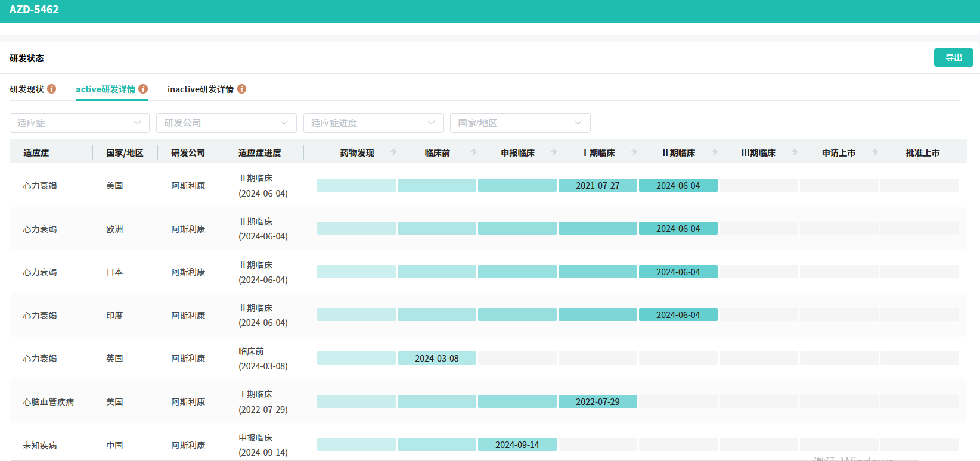Viewport: 980px width, 461px height.
Task: Click arrow icon after 药物发现 column header
Action: [393, 152]
